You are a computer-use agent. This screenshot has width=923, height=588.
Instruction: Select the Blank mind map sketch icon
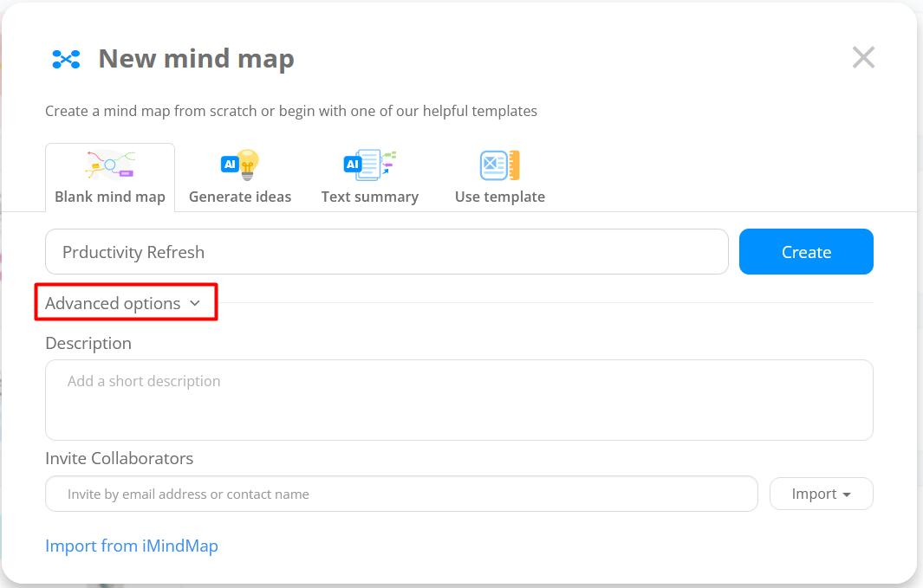tap(109, 164)
